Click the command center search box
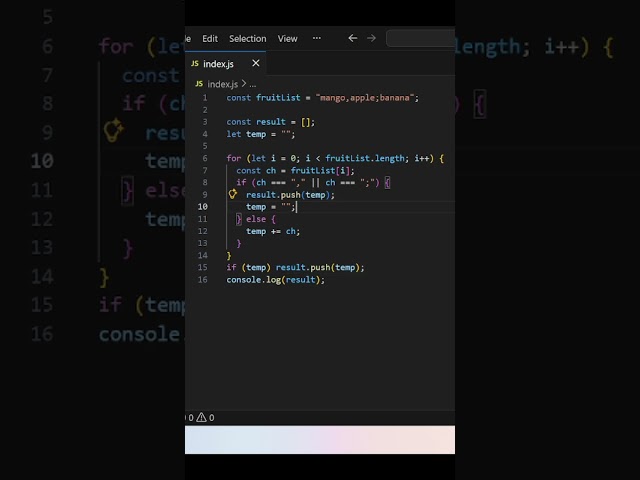 click(420, 38)
